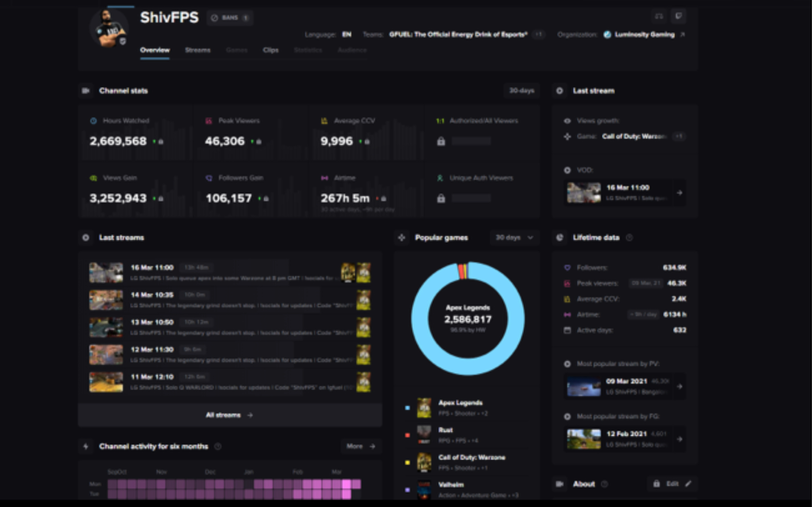
Task: Click the Channel stats panel icon
Action: click(x=86, y=91)
